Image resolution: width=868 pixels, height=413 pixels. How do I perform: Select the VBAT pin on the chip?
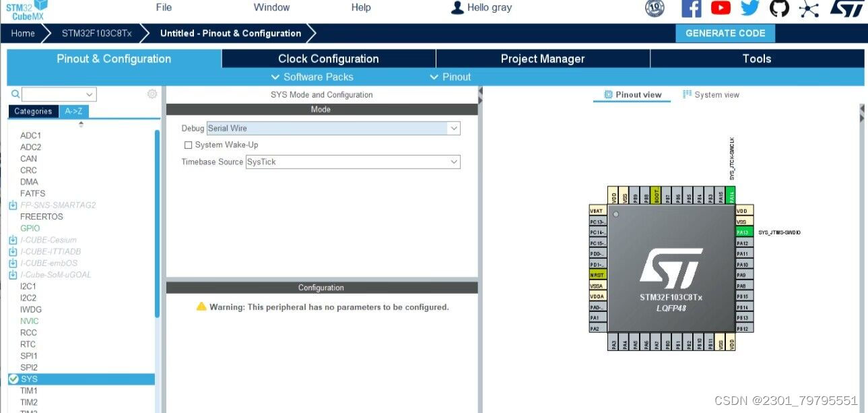pyautogui.click(x=598, y=211)
